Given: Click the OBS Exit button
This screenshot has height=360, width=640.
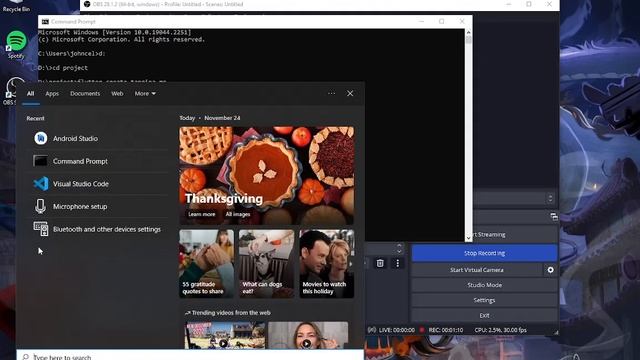Looking at the screenshot, I should coord(484,315).
